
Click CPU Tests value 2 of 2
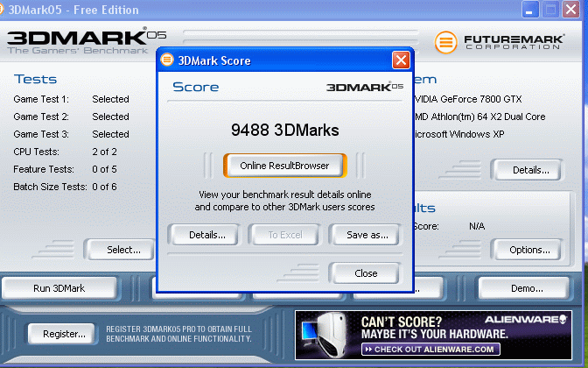[105, 152]
